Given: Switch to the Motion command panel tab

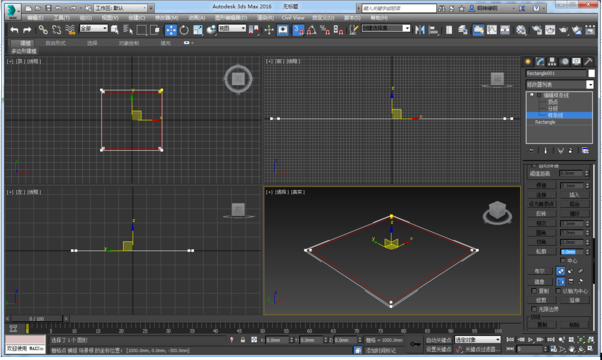Looking at the screenshot, I should coord(564,61).
